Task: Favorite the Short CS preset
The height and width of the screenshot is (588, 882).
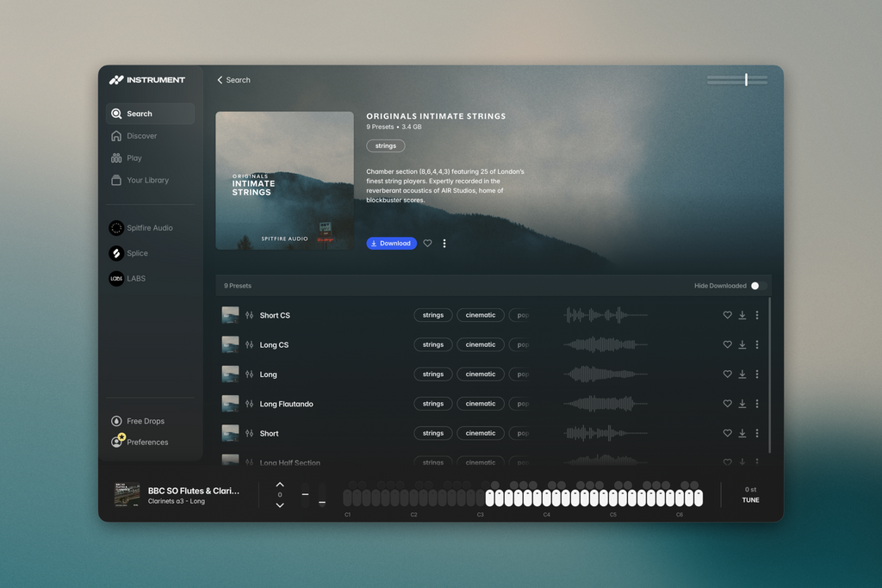Action: [727, 315]
